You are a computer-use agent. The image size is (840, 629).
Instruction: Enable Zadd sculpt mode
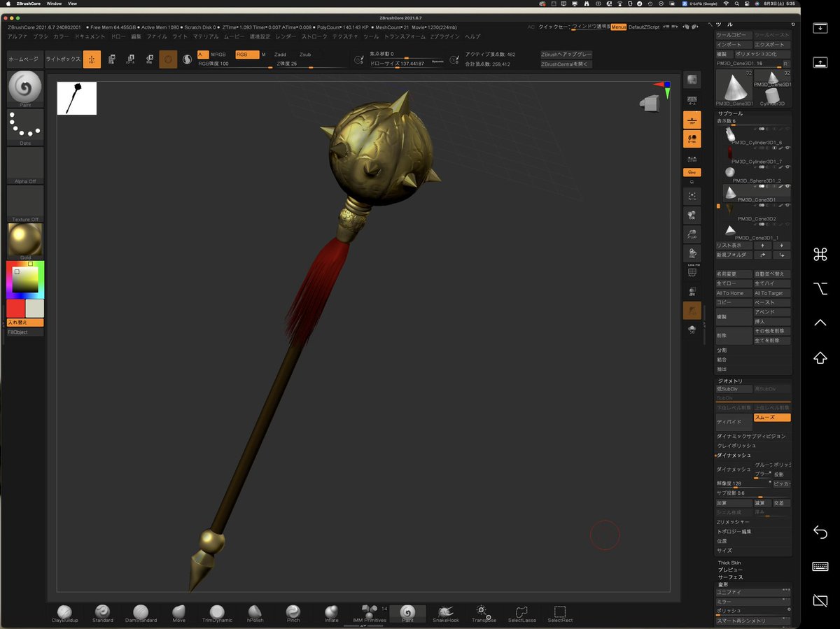[280, 55]
